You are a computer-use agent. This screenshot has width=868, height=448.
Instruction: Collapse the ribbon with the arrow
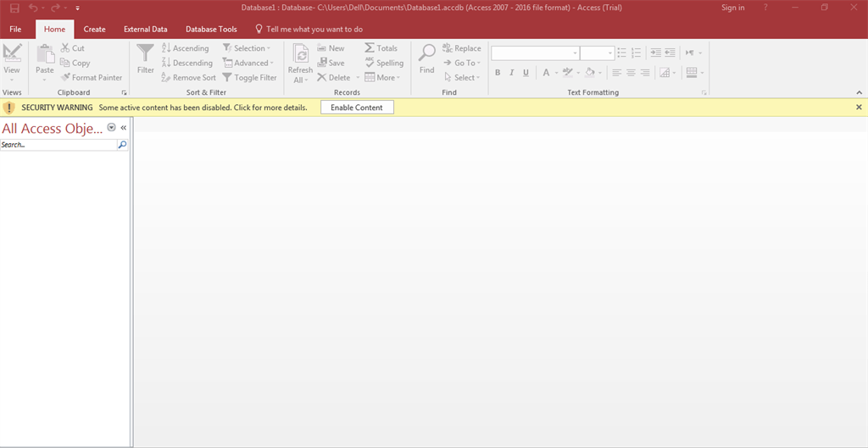coord(860,93)
